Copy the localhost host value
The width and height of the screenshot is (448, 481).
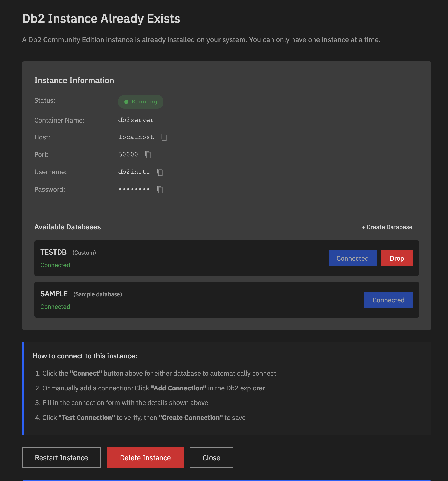(164, 137)
